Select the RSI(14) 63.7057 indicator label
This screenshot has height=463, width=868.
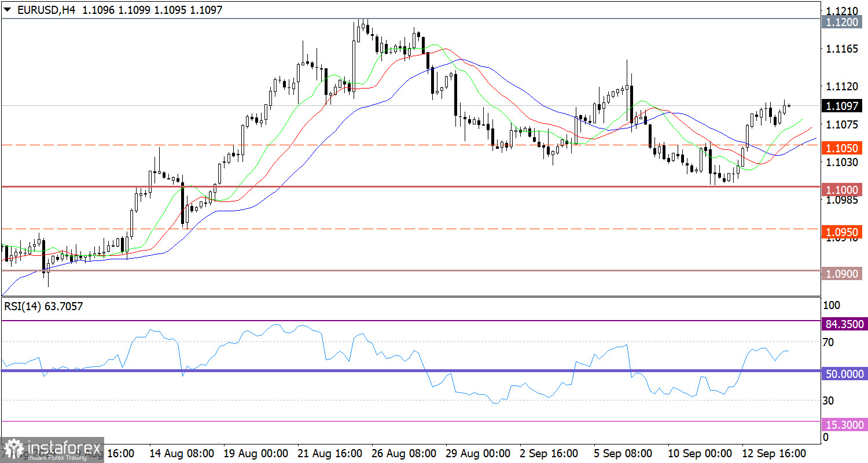pyautogui.click(x=43, y=307)
